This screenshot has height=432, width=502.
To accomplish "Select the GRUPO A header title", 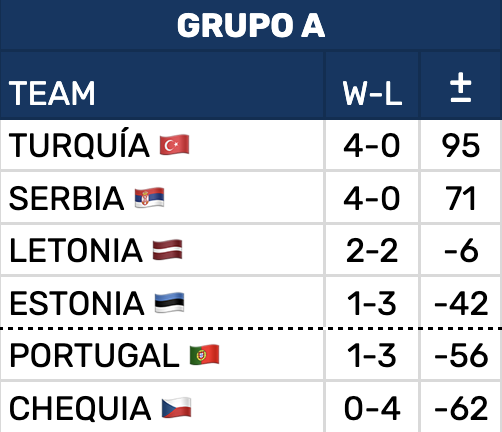I will (251, 26).
